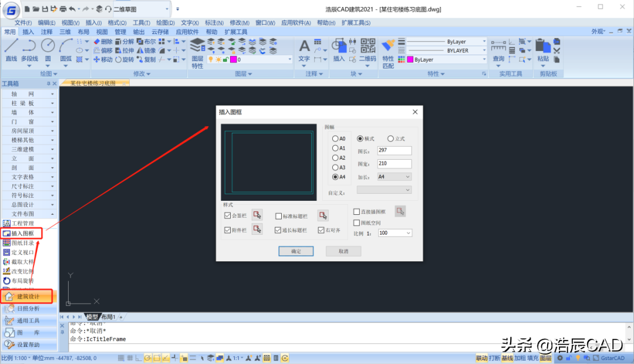Open the 自定义 dropdown
634x364 pixels.
(x=384, y=190)
